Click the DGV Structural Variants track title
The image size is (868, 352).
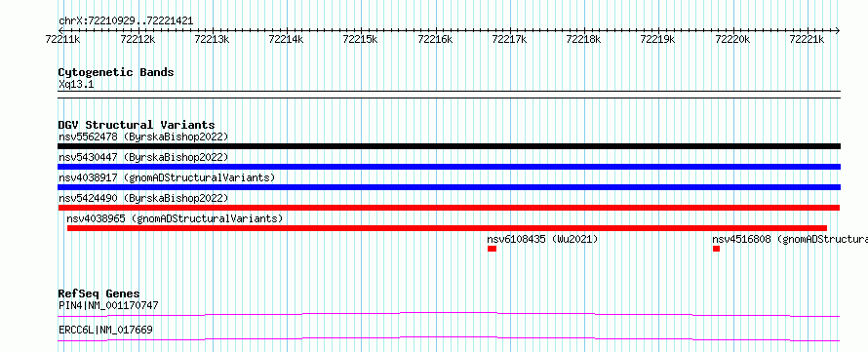click(x=137, y=125)
